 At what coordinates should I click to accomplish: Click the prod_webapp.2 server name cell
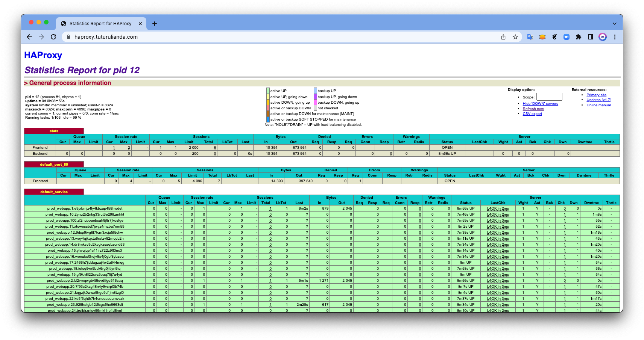click(85, 281)
